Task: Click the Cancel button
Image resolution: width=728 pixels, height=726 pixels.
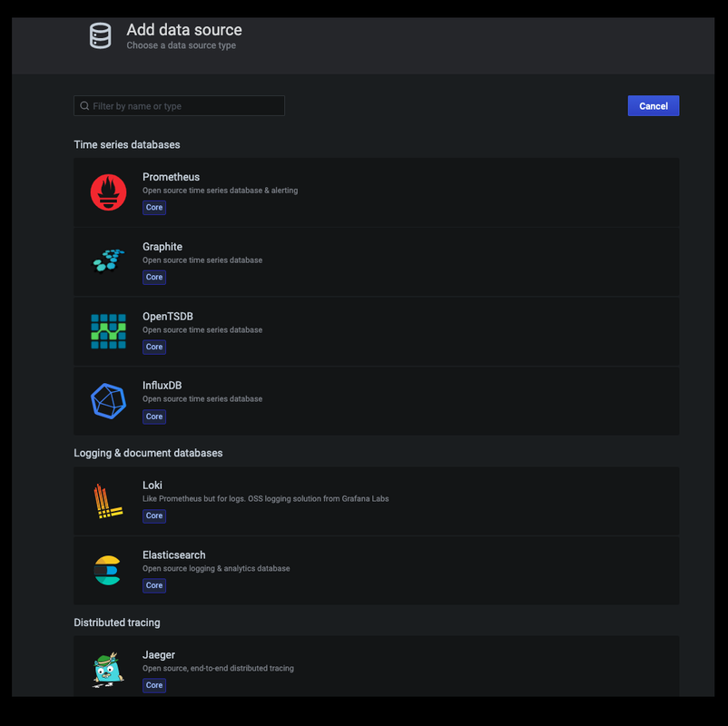Action: (x=654, y=106)
